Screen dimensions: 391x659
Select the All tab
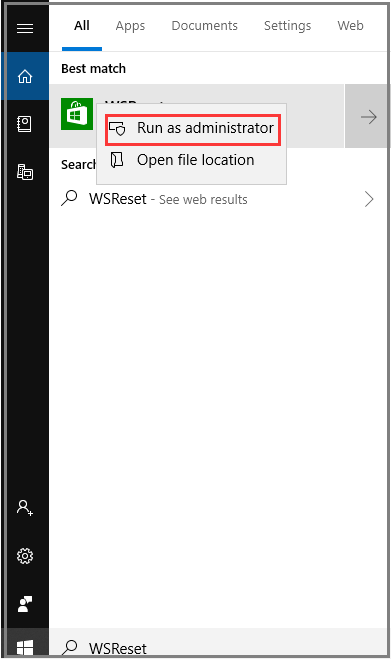82,26
